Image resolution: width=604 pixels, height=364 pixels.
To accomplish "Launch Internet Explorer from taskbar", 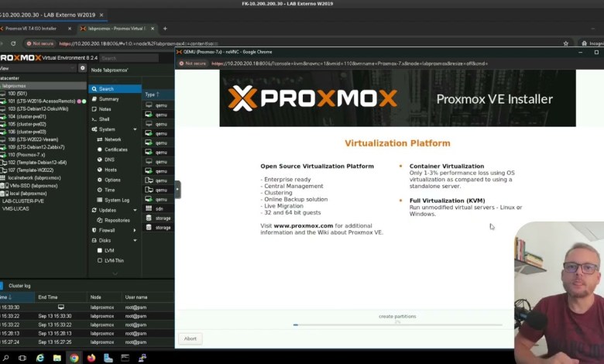I will tap(39, 358).
